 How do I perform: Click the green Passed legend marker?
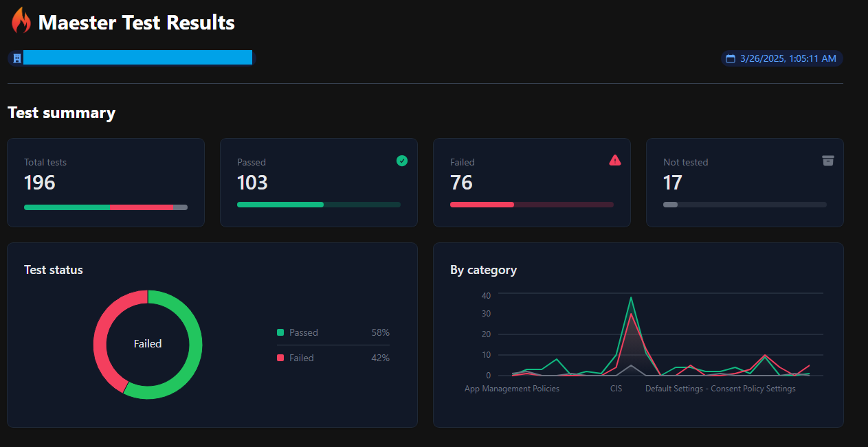[x=280, y=332]
